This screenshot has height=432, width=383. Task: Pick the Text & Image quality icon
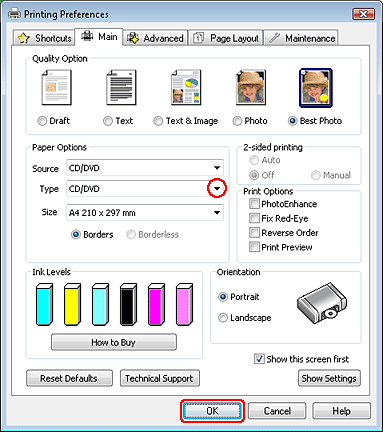click(186, 88)
